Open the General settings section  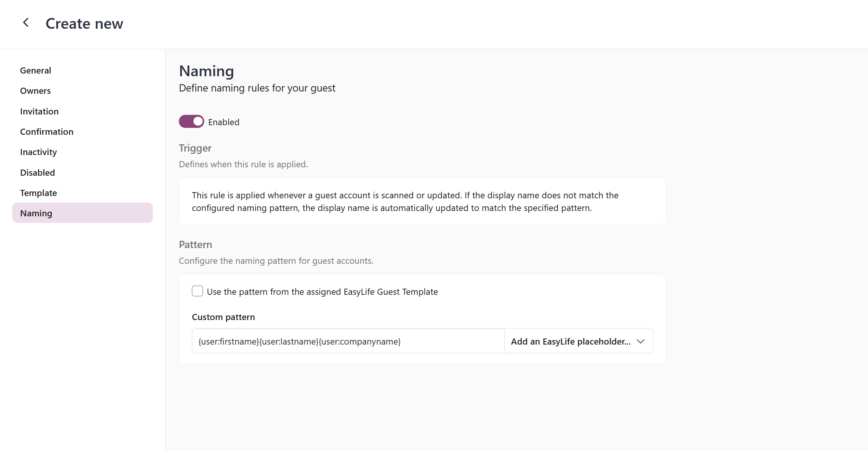coord(36,70)
